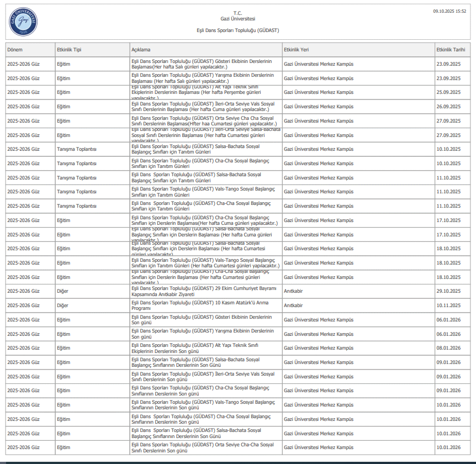Click the Dönem column header
Screen dimensions: 476x464
(15, 50)
